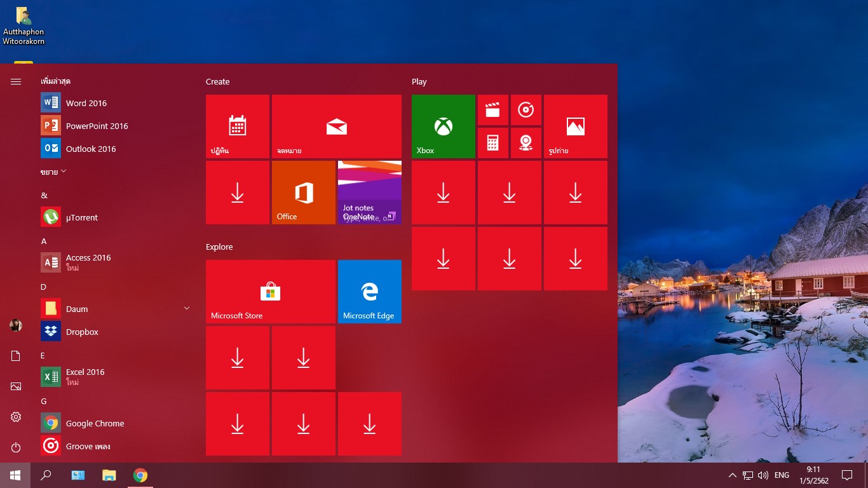
Task: Click the E letter group header
Action: (x=44, y=355)
